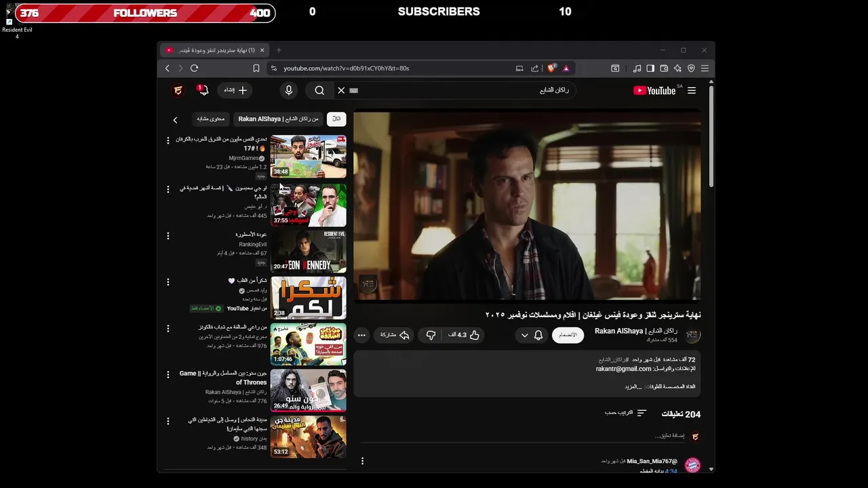Expand description via المزيد link
The image size is (868, 488).
pos(633,386)
